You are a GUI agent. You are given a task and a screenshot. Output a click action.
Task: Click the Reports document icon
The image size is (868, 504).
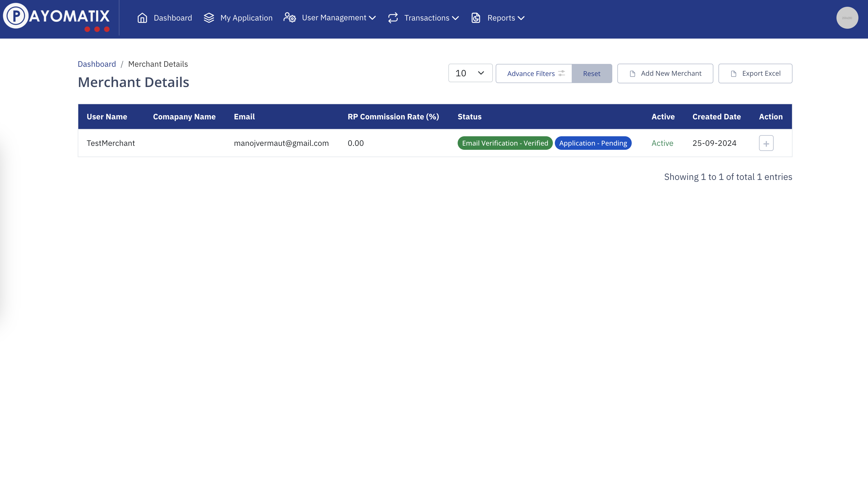pyautogui.click(x=476, y=18)
